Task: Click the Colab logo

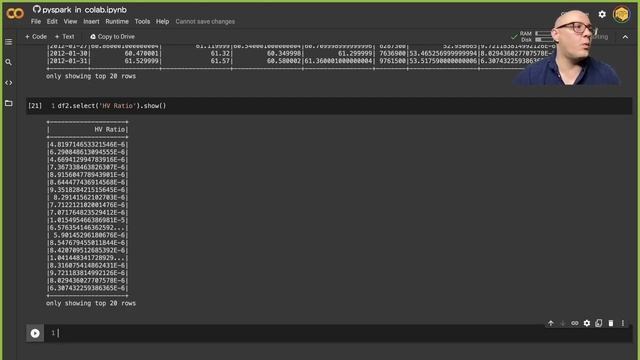Action: (15, 13)
